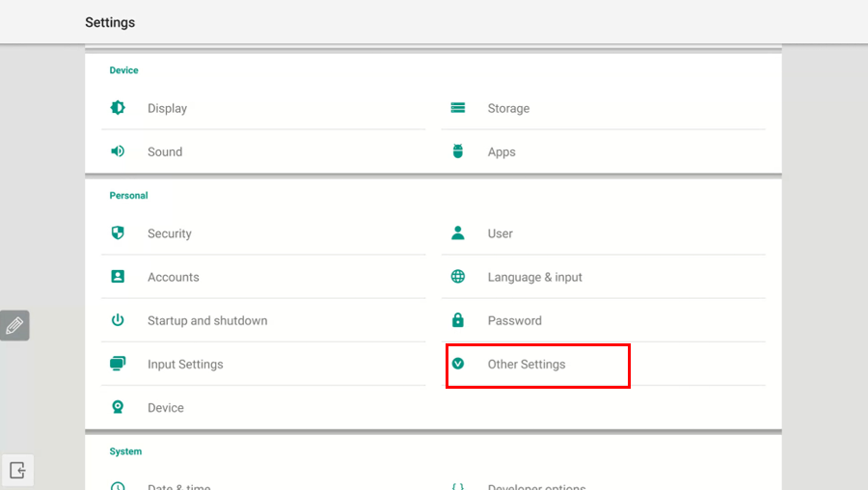Open the Accounts settings
Viewport: 868px width, 490px height.
174,277
